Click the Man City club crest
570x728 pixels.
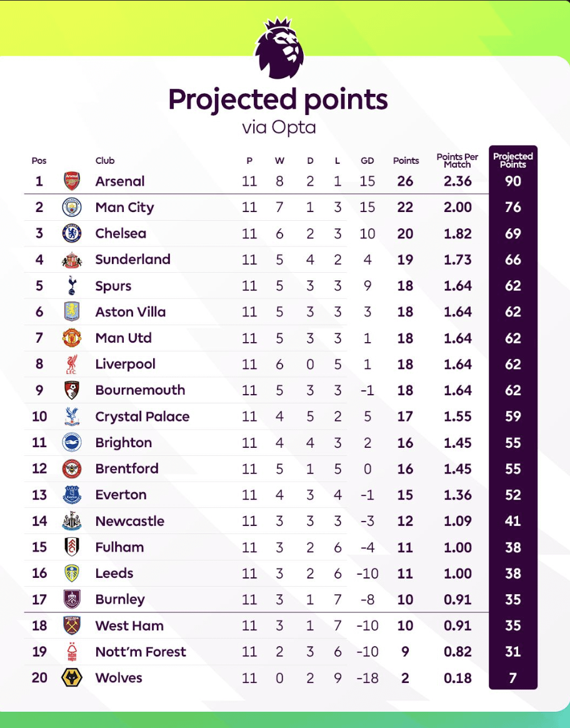(72, 208)
